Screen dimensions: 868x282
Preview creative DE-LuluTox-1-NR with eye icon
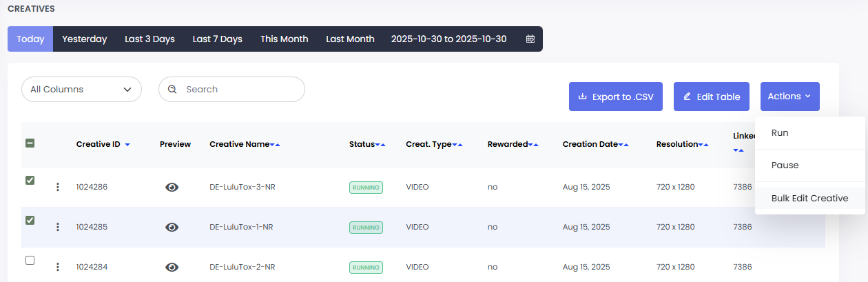coord(172,227)
